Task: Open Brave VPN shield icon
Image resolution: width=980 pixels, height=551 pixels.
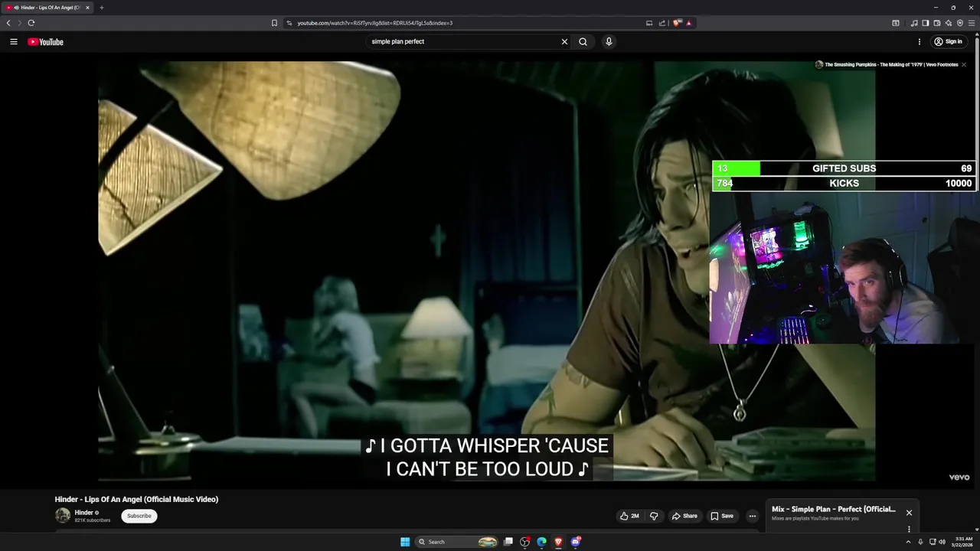Action: [x=959, y=23]
